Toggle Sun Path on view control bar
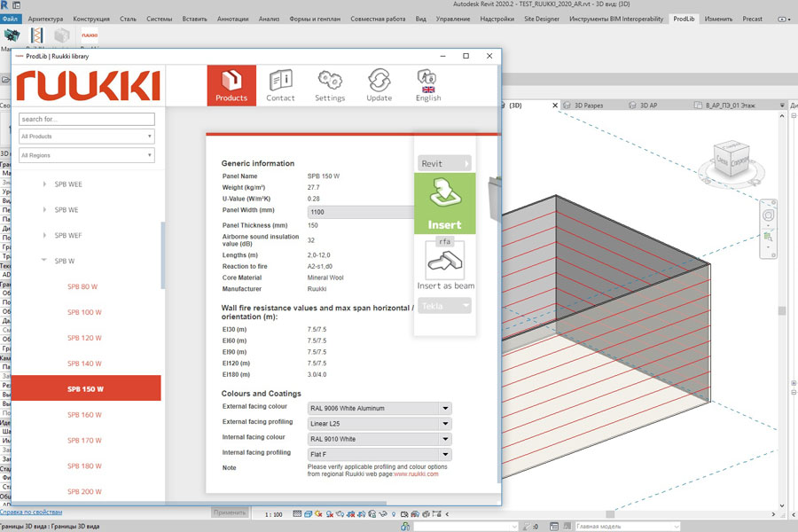The height and width of the screenshot is (532, 798). 318,514
